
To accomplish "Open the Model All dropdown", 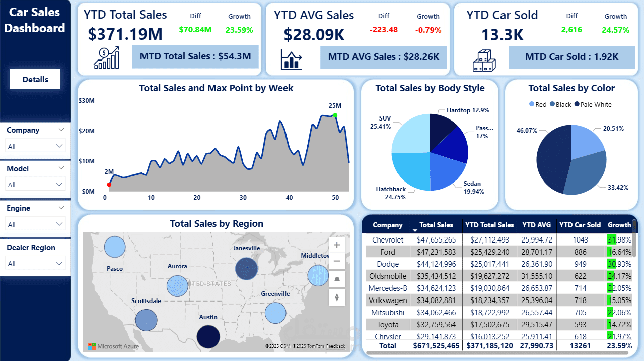I will tap(35, 185).
